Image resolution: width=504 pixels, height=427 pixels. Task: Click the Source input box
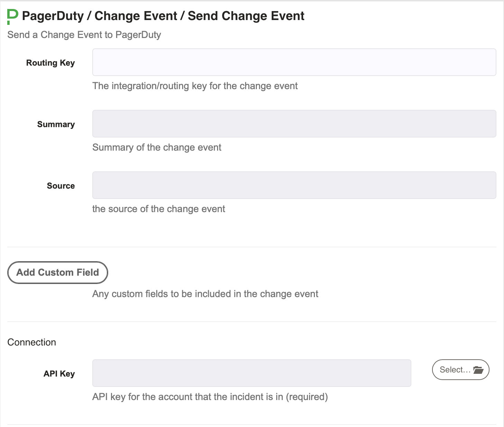[294, 185]
